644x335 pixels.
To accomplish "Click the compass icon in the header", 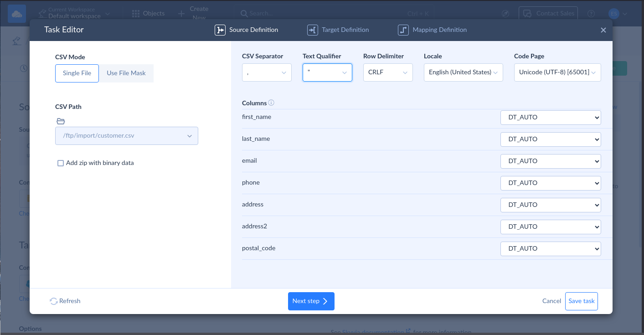I will (505, 14).
